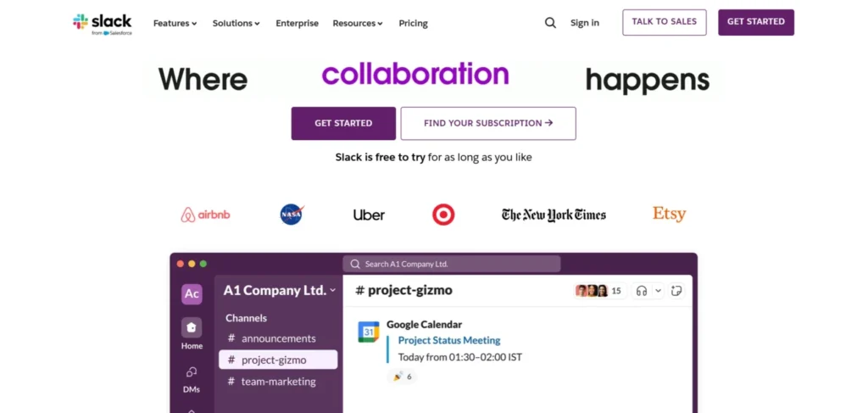
Task: Open DMs from the sidebar icon
Action: pos(192,372)
